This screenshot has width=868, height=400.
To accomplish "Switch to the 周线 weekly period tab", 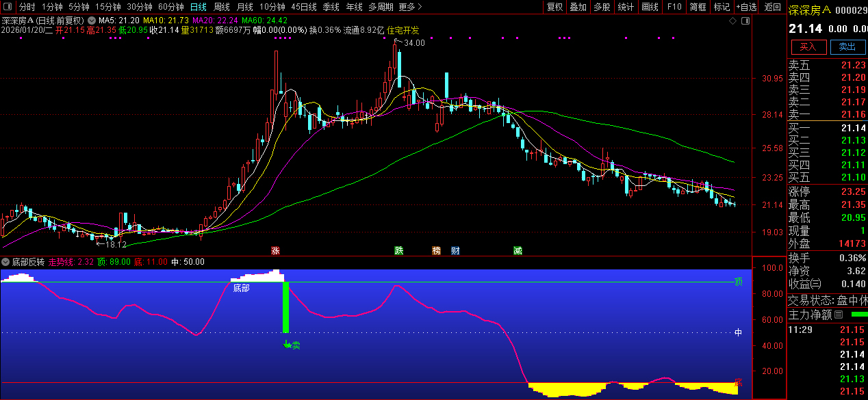I will [x=221, y=7].
